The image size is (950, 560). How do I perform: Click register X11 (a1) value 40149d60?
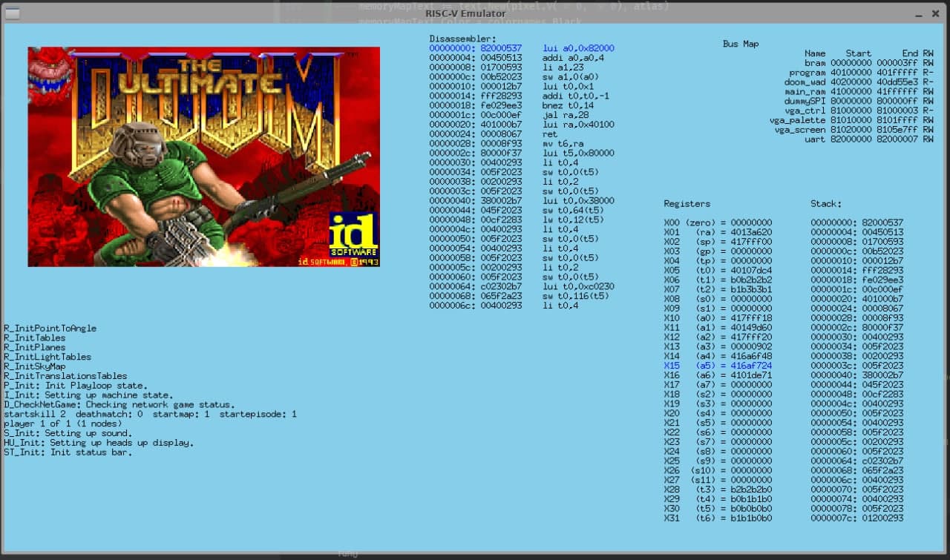pyautogui.click(x=751, y=327)
